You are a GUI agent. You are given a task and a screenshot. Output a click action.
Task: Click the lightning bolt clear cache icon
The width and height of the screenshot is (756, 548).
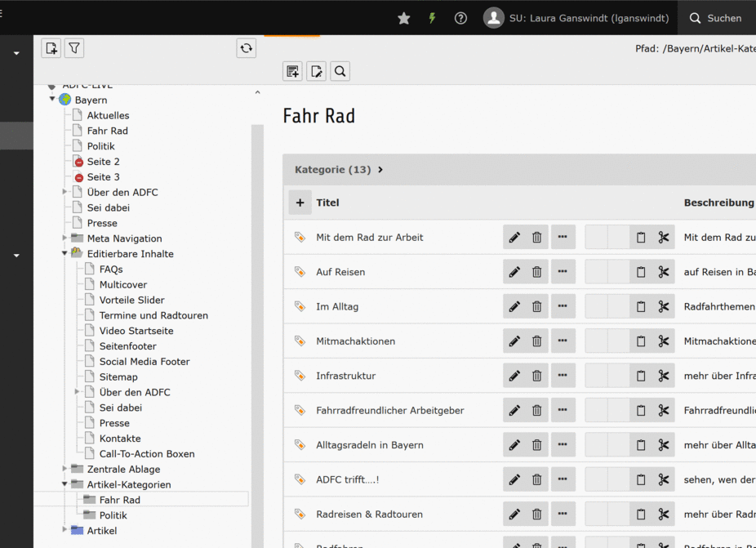432,18
